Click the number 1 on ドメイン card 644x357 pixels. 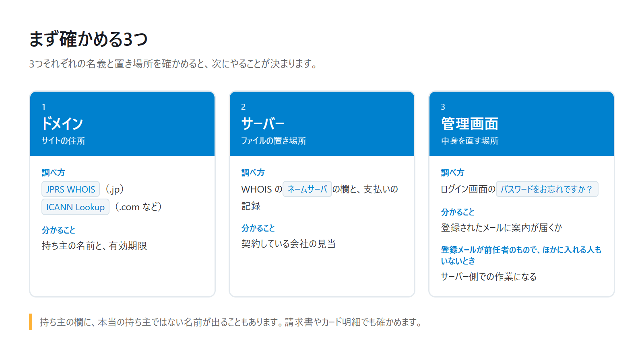[43, 107]
